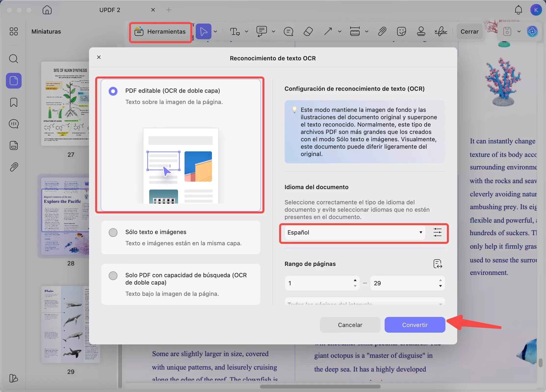This screenshot has height=392, width=546.
Task: Switch to the UPDF 2 tab
Action: point(110,10)
